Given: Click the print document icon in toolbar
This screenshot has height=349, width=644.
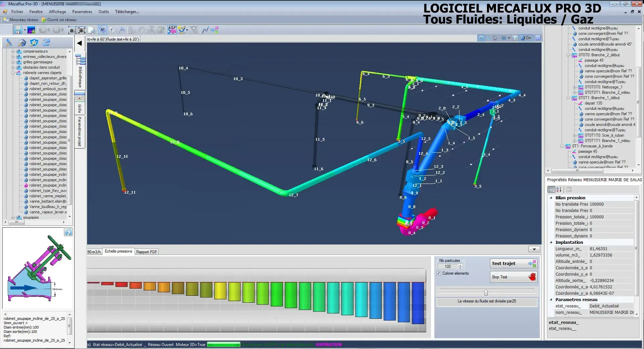Looking at the screenshot, I should [x=91, y=30].
